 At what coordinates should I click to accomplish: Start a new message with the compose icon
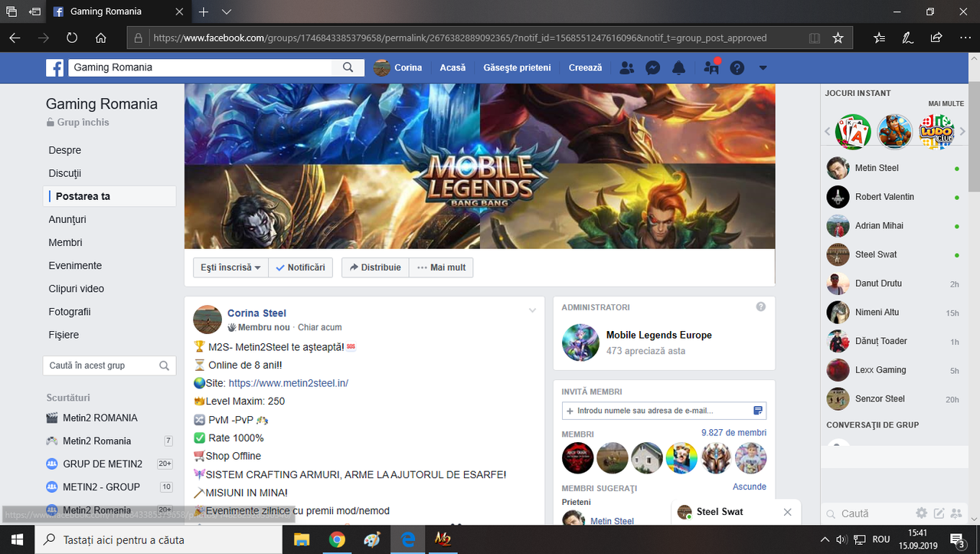click(x=938, y=513)
